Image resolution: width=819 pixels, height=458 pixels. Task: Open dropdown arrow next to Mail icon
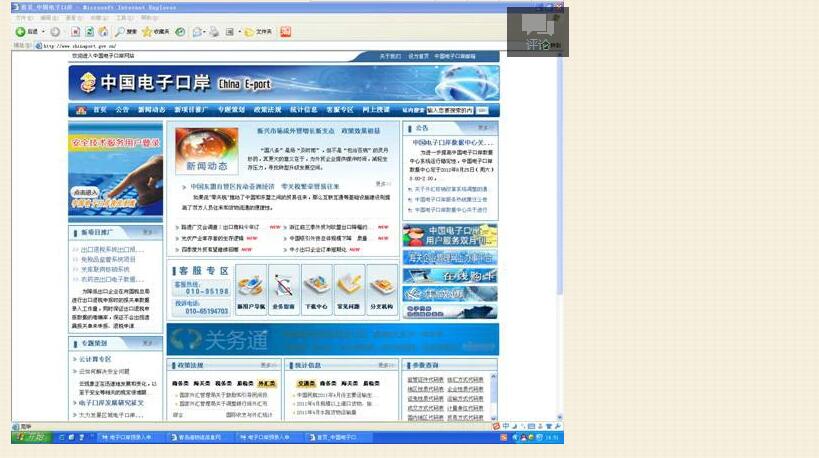pos(205,32)
